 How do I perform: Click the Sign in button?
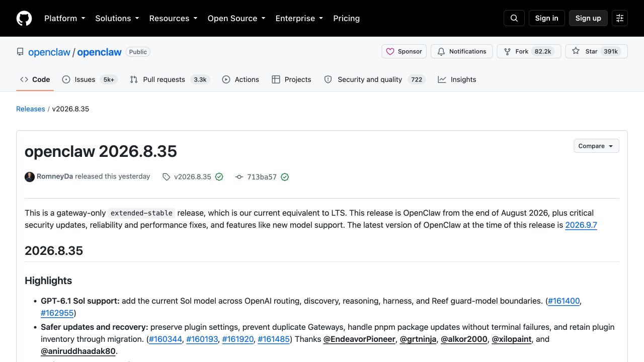pyautogui.click(x=547, y=18)
